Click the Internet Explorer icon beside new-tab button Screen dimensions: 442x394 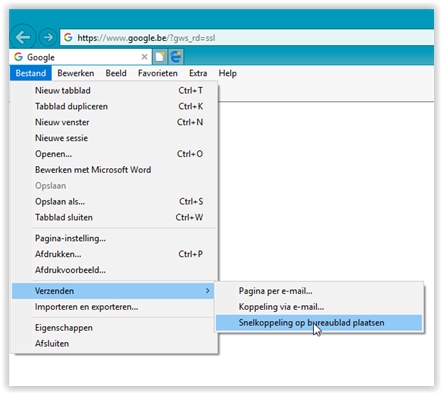point(176,57)
